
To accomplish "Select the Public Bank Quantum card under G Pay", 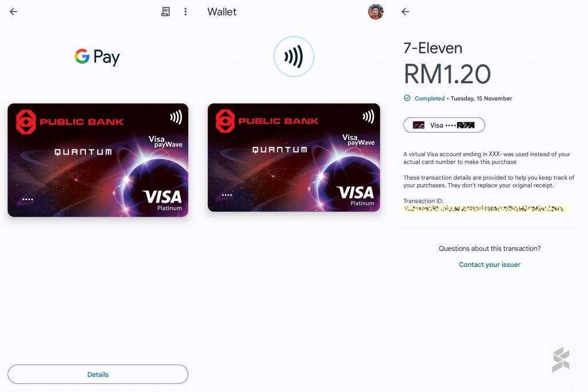I will point(98,160).
